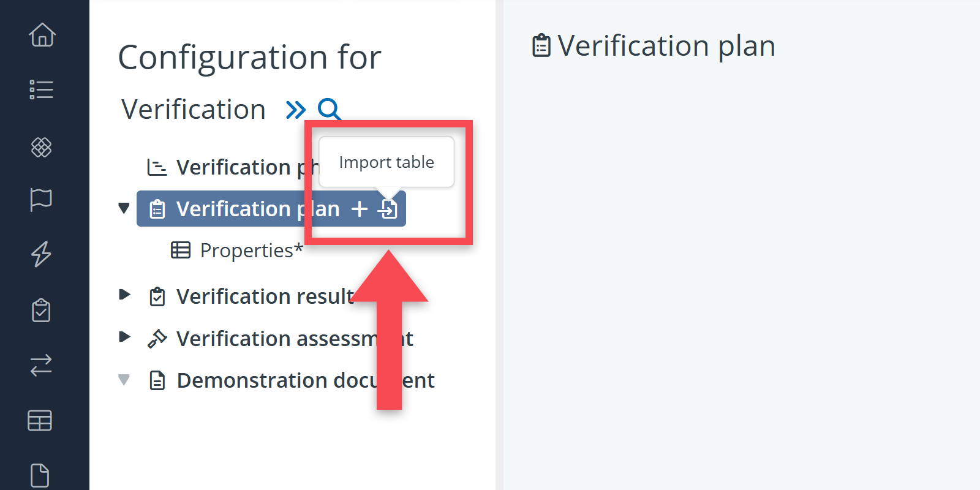Select the Properties item under Verification plan
Viewport: 980px width, 490px height.
pyautogui.click(x=251, y=251)
